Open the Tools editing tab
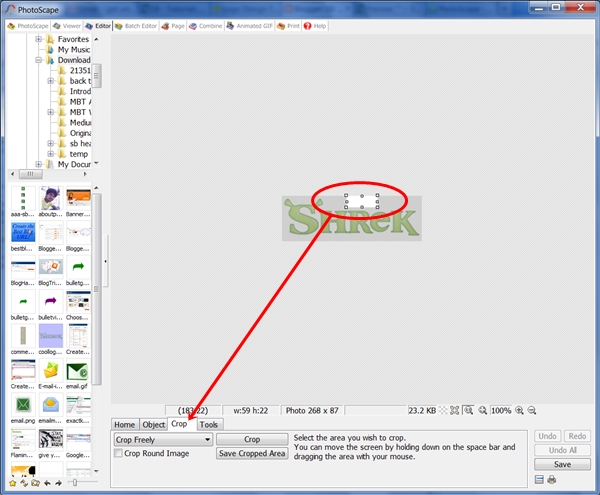This screenshot has width=600, height=495. [209, 425]
